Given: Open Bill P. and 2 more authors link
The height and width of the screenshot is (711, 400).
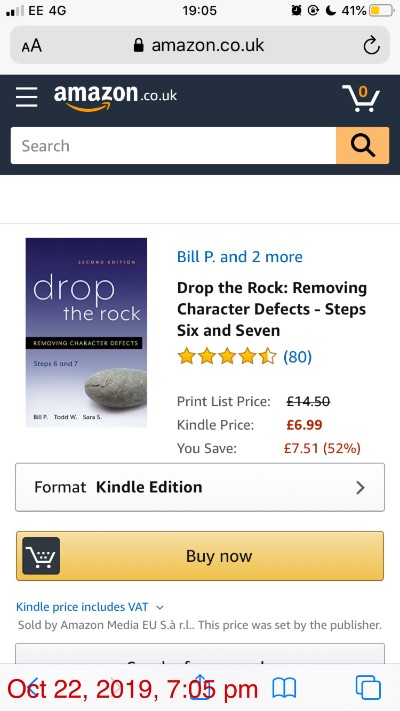Looking at the screenshot, I should click(239, 257).
